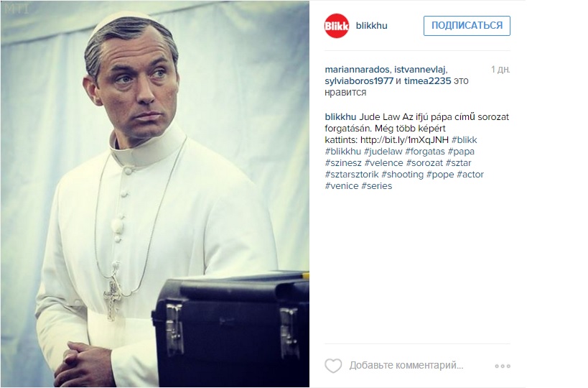Click the Подписаться follow button
Screen dimensions: 588x388
pos(467,26)
